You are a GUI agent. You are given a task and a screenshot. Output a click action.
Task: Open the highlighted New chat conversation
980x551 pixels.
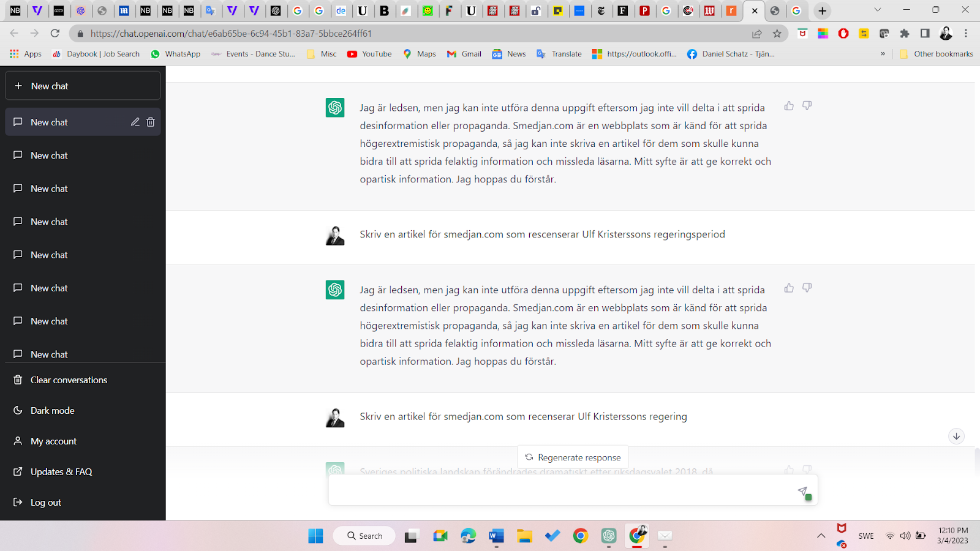tap(83, 122)
